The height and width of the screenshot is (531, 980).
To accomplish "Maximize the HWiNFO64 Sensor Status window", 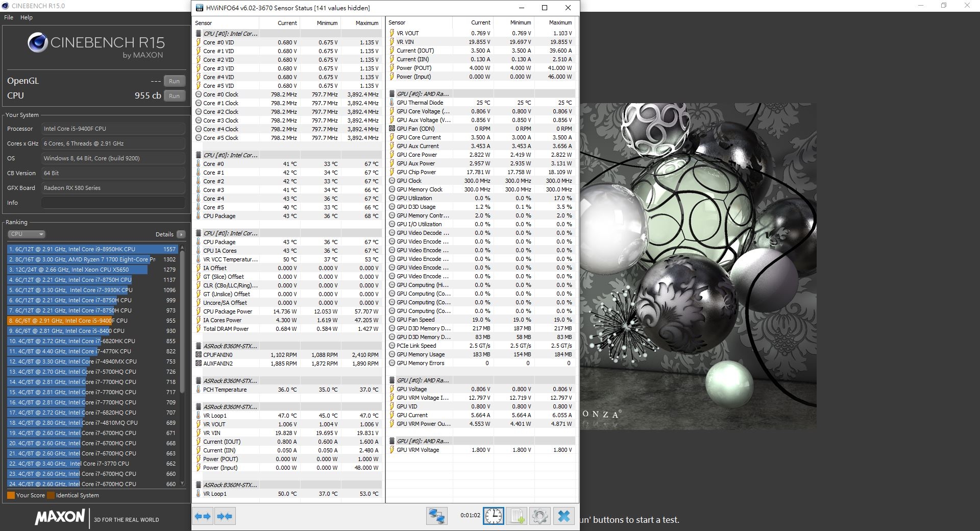I will tap(545, 8).
